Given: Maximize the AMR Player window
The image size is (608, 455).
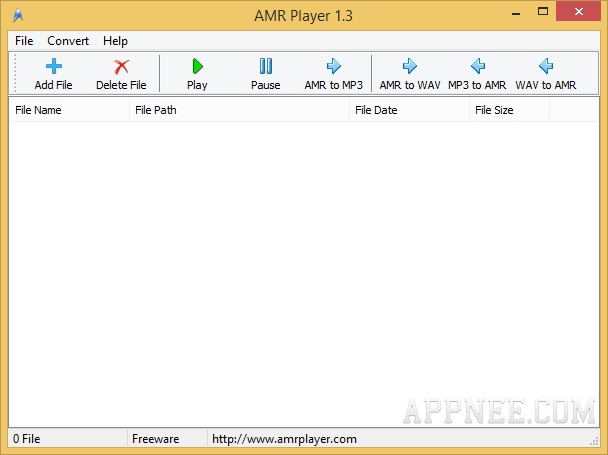Looking at the screenshot, I should click(543, 12).
